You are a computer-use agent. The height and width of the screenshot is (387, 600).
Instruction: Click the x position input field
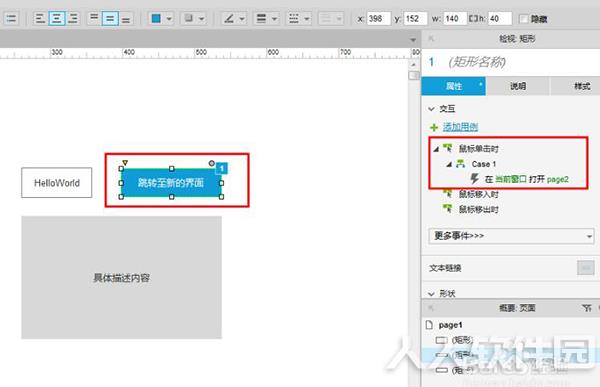pyautogui.click(x=378, y=18)
